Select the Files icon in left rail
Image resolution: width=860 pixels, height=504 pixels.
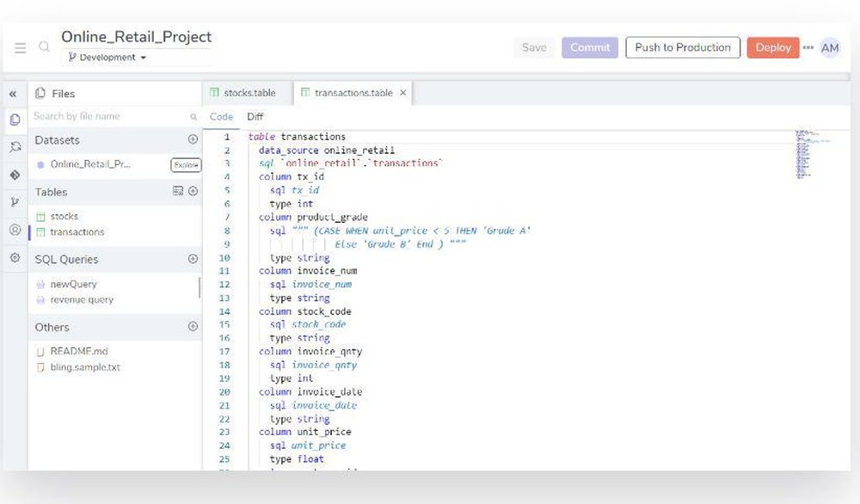15,120
